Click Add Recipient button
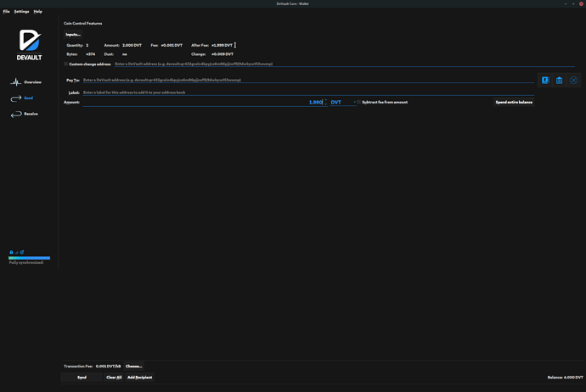The width and height of the screenshot is (586, 392). [x=139, y=378]
